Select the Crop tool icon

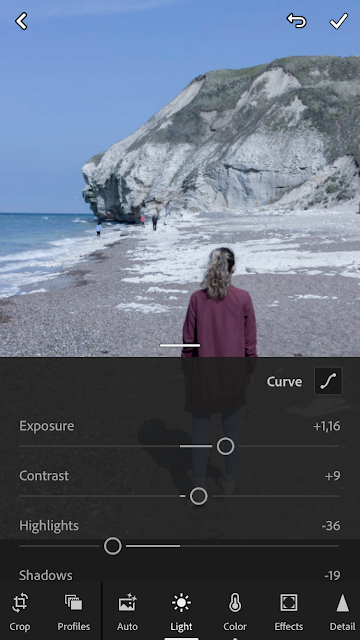[20, 603]
